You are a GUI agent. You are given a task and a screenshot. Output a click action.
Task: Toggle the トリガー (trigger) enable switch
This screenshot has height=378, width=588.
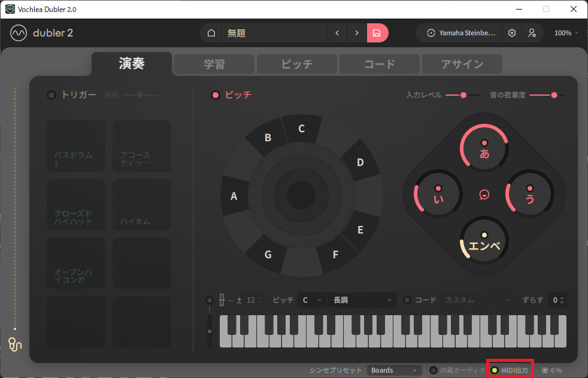(x=51, y=95)
